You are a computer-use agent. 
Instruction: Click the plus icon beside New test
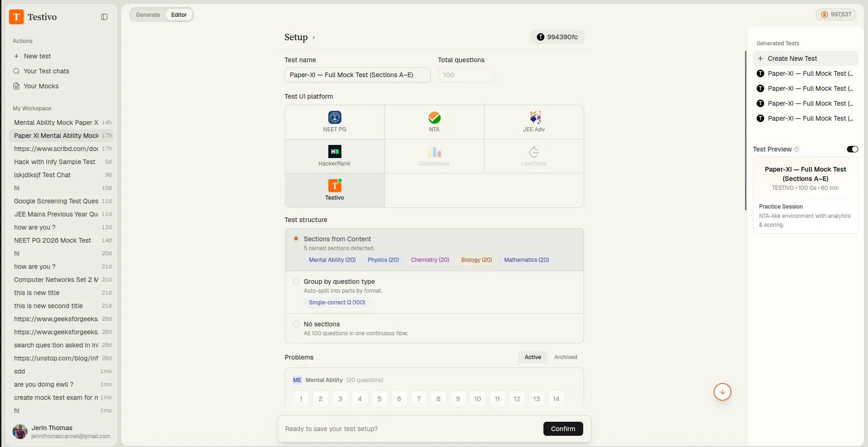[16, 56]
